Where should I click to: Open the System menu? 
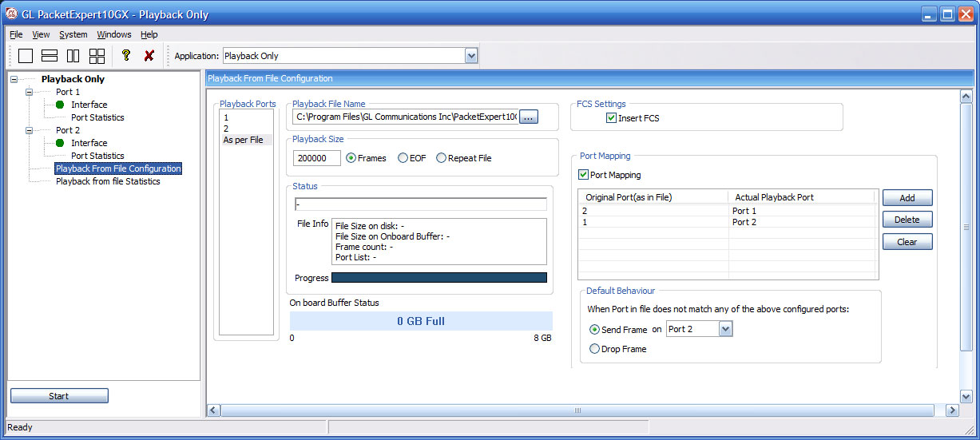coord(73,34)
